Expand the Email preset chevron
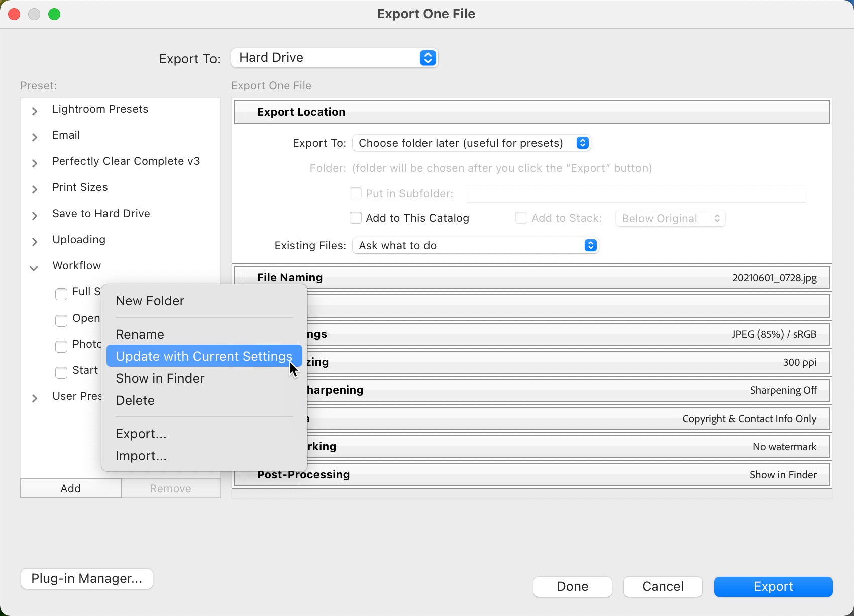854x616 pixels. point(34,137)
